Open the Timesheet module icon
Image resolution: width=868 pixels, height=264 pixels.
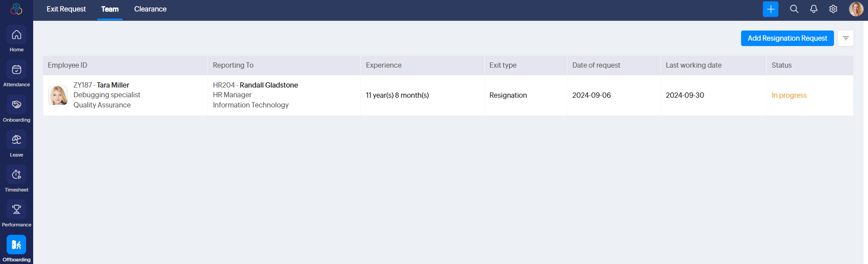coord(16,174)
